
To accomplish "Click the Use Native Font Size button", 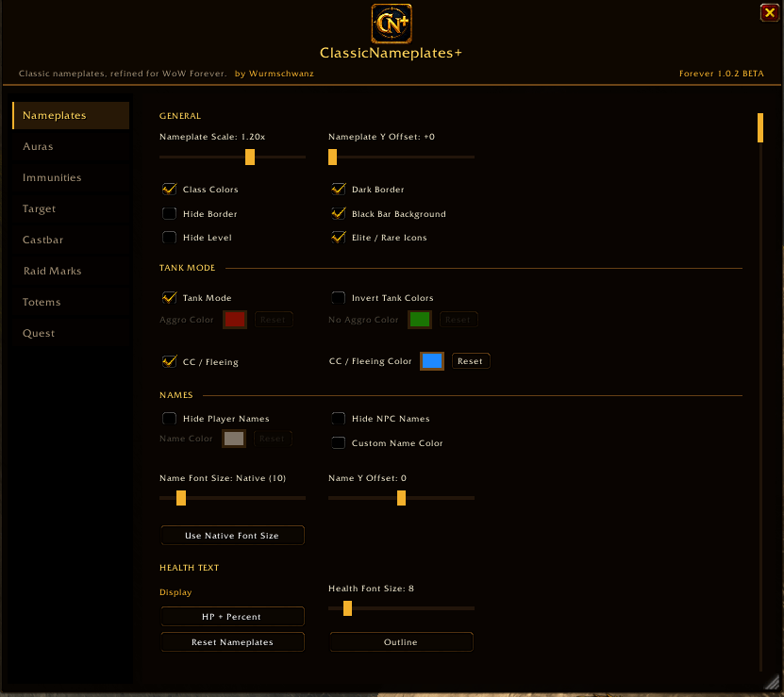I will tap(232, 536).
